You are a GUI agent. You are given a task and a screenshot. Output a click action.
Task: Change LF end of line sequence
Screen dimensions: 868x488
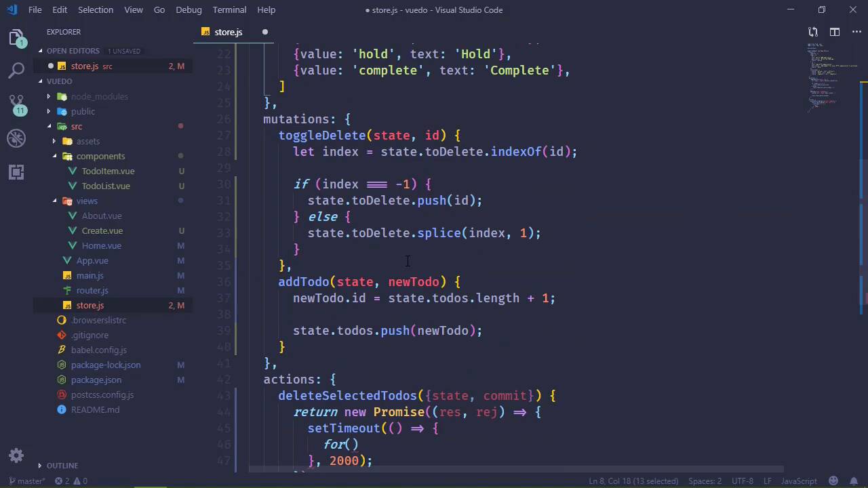point(768,481)
